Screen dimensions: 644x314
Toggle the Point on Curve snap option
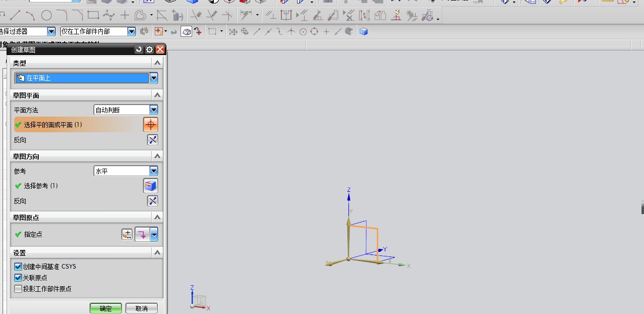click(337, 31)
